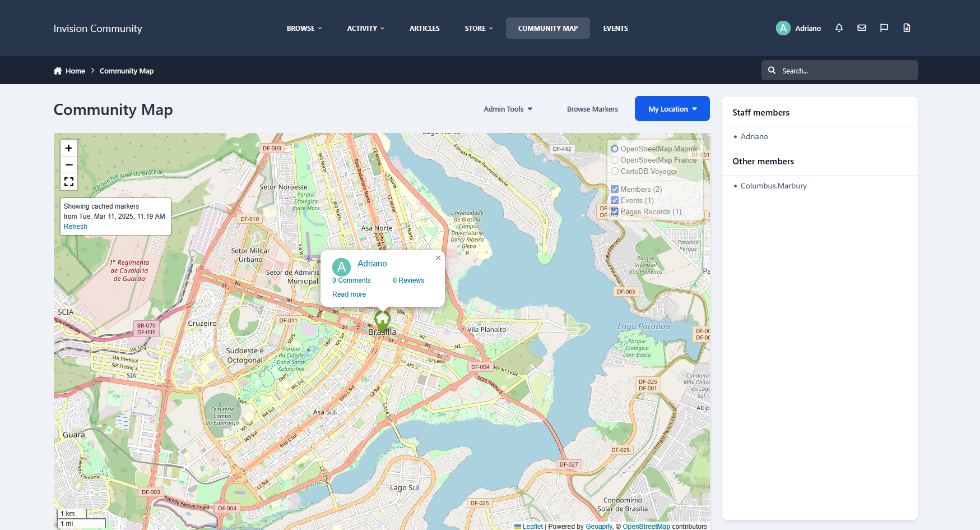
Task: Click the search magnifier icon
Action: (x=772, y=70)
